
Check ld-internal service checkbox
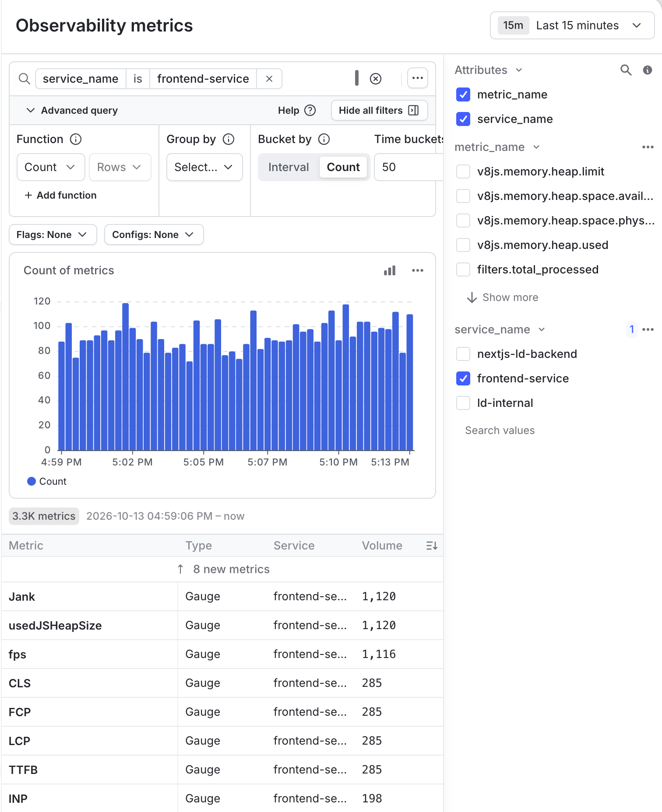pos(463,403)
